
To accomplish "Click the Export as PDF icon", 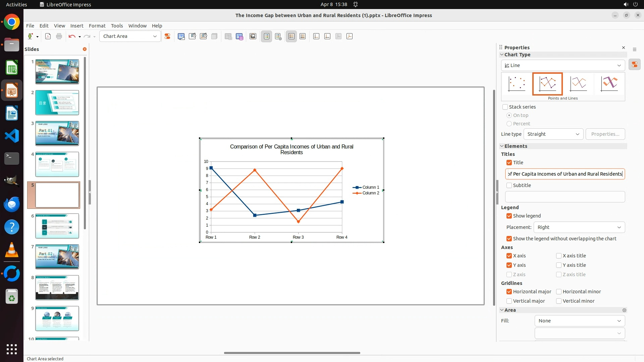I will 48,36.
